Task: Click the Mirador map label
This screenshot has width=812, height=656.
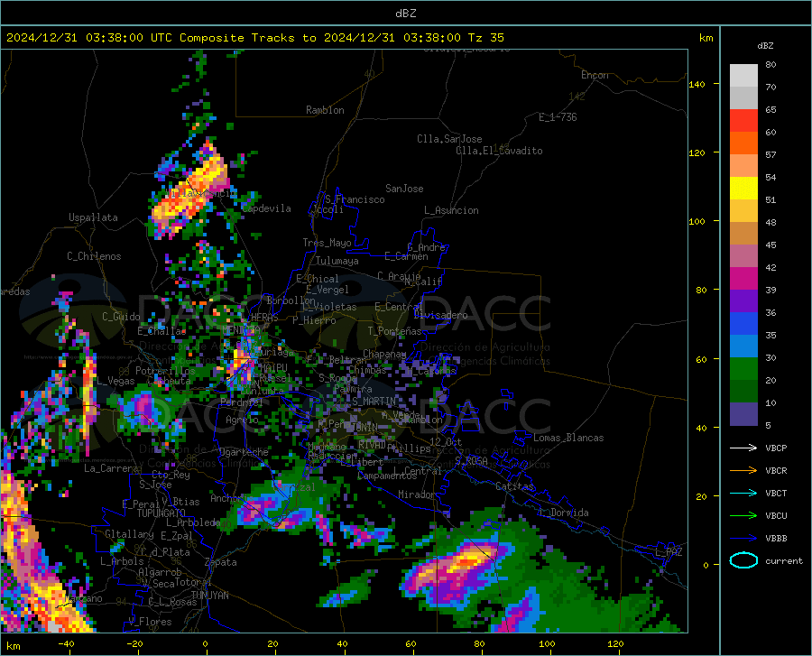Action: (x=417, y=494)
